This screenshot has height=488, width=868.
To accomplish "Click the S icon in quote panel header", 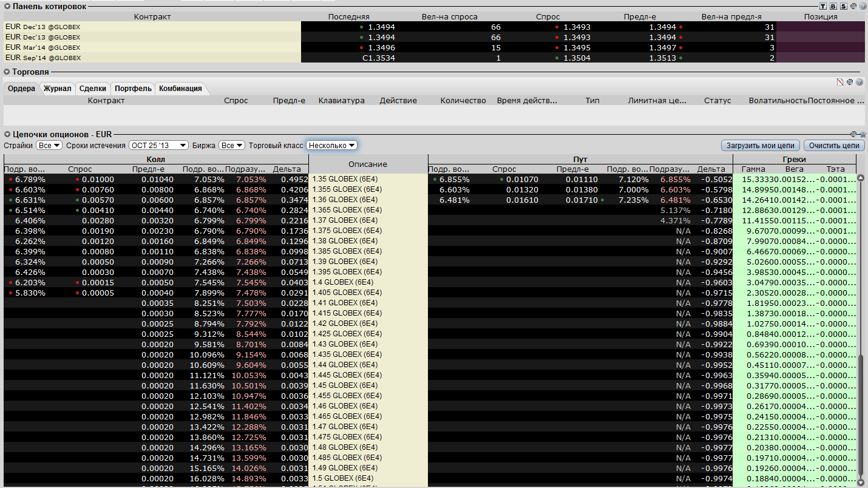I will coord(843,6).
